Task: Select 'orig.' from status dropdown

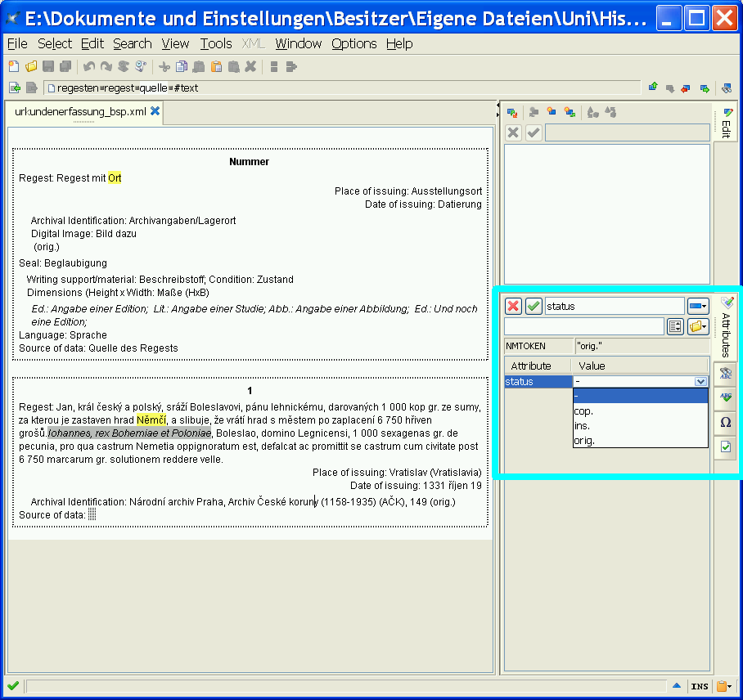Action: pos(640,441)
